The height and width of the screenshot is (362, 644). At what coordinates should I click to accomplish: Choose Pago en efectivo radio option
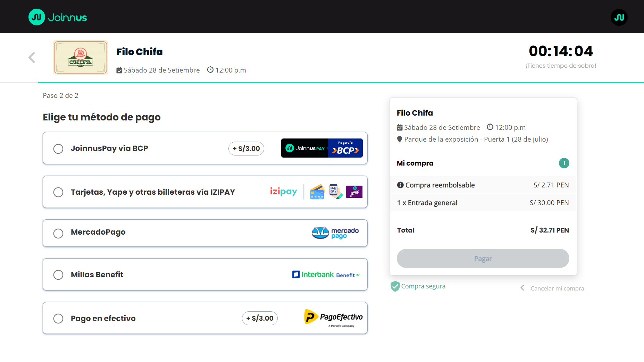[x=58, y=319]
